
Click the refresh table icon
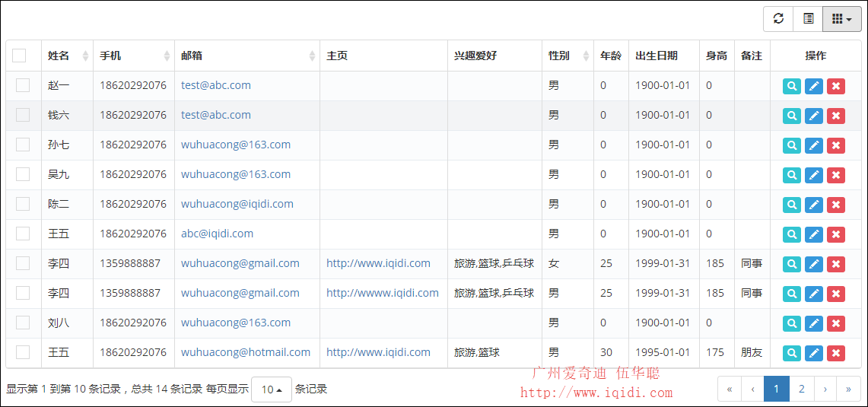point(778,19)
